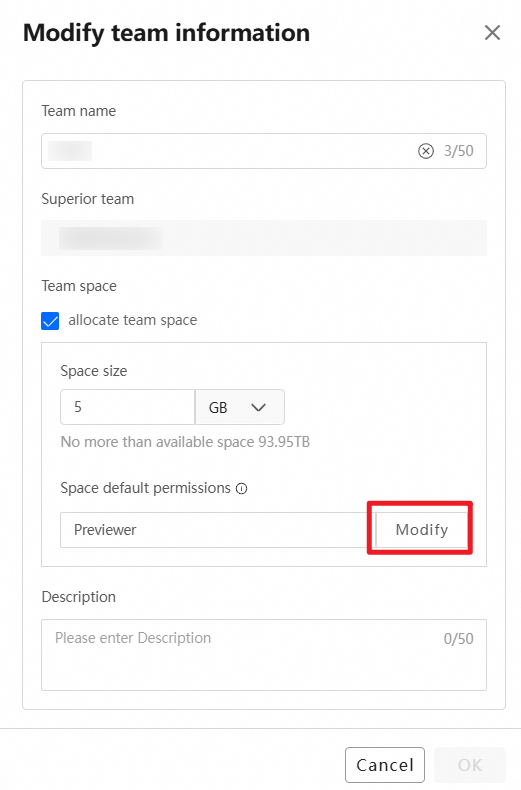
Task: Click the info icon beside Space default permissions
Action: [x=242, y=489]
